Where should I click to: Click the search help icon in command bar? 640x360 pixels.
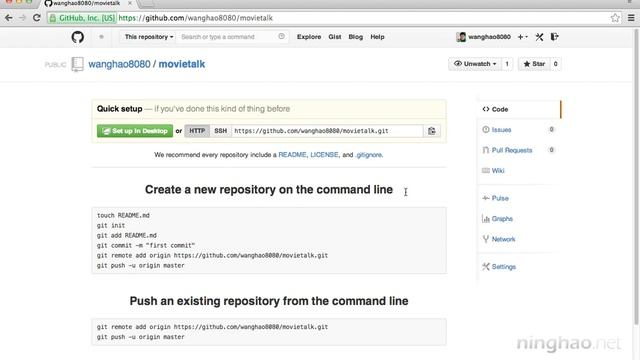click(281, 36)
